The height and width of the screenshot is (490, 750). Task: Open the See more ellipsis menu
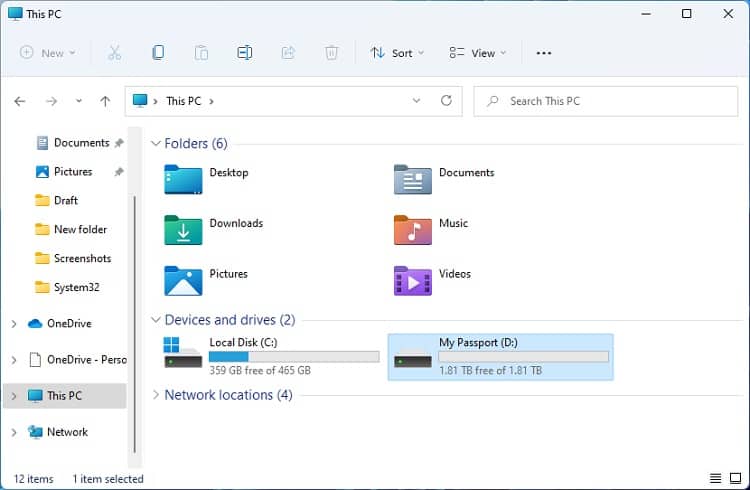(x=543, y=53)
